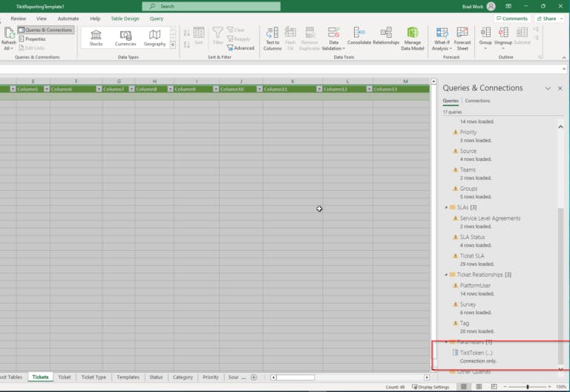Click the Group outline button
The height and width of the screenshot is (392, 570).
(485, 38)
